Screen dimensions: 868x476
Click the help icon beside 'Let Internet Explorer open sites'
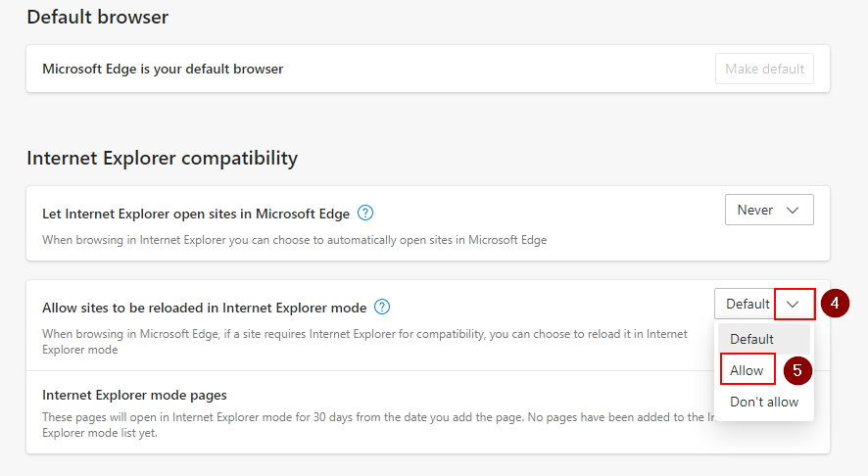365,213
